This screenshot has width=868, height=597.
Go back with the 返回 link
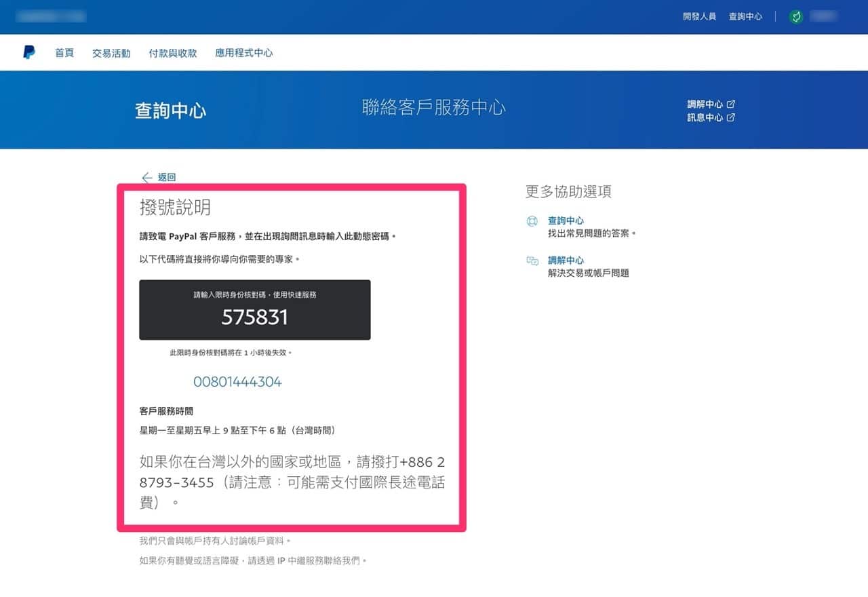click(167, 177)
